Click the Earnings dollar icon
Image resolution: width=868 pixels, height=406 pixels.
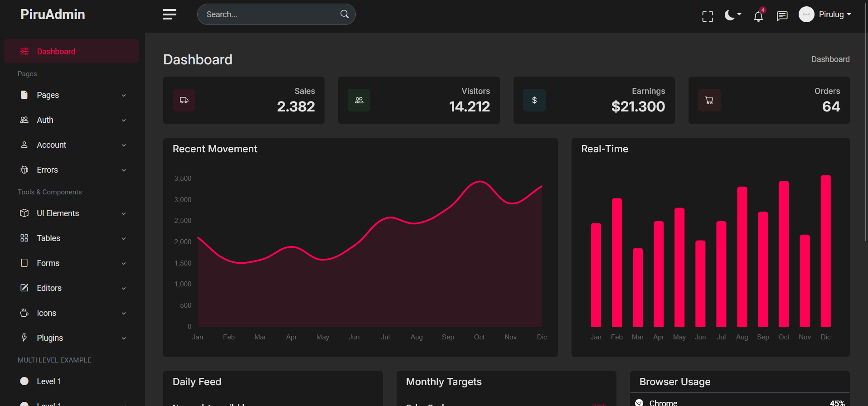click(534, 100)
